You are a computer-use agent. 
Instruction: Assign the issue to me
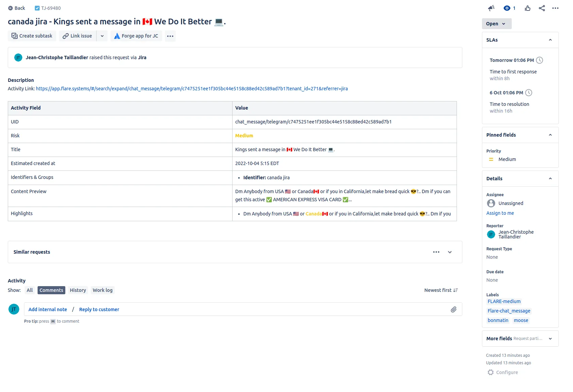[x=500, y=213]
